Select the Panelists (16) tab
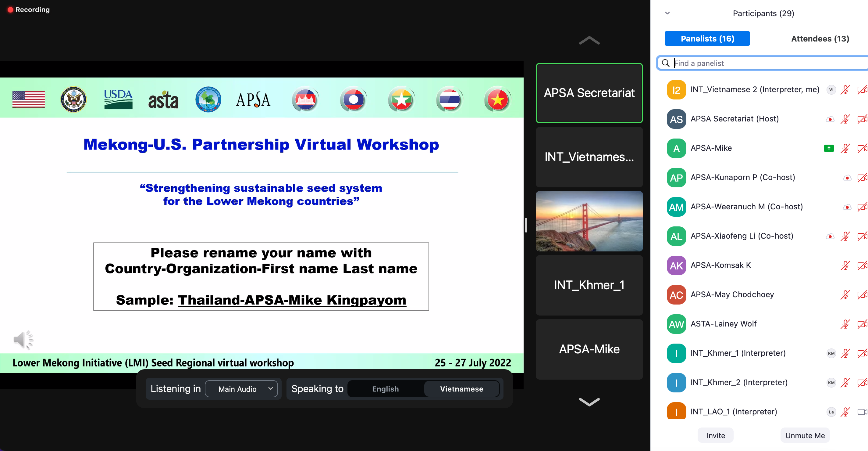This screenshot has height=451, width=868. (x=707, y=38)
